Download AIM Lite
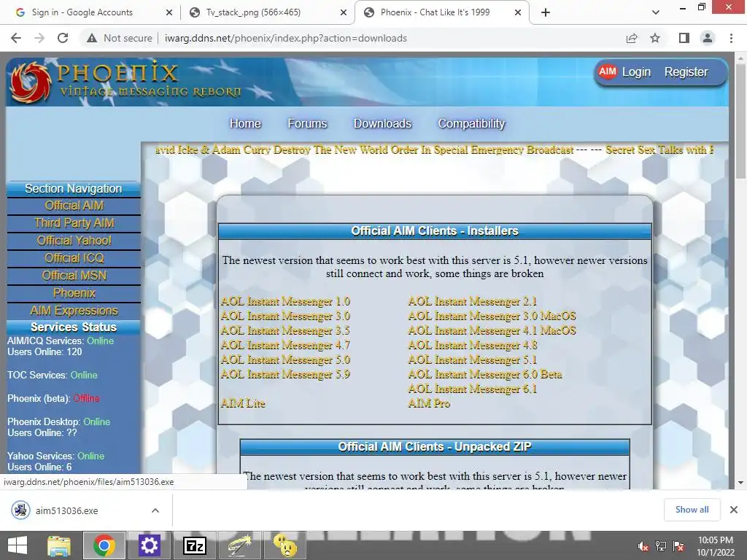The height and width of the screenshot is (560, 747). pyautogui.click(x=243, y=403)
